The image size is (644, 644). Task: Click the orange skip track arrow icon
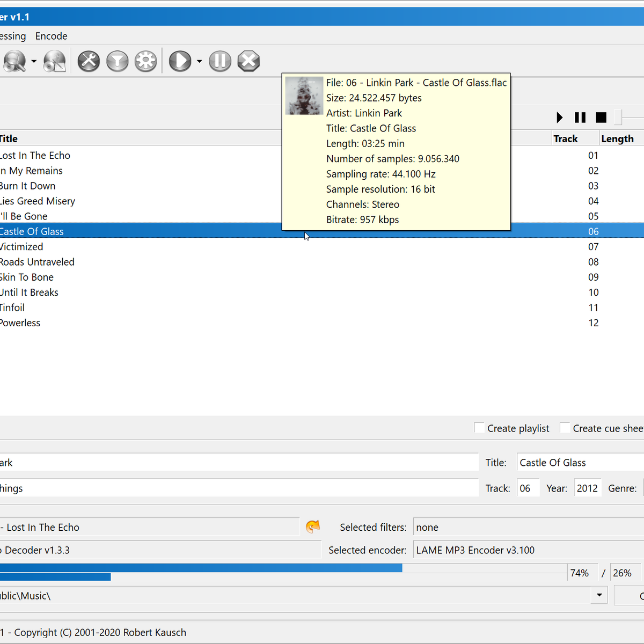pos(313,527)
